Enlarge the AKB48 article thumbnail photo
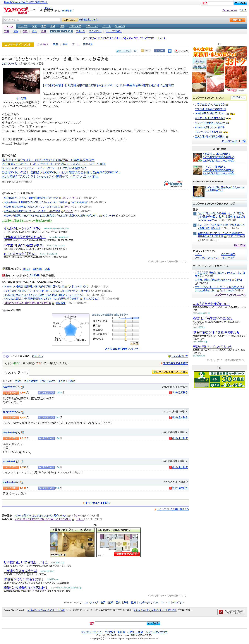Viewport: 249px width, 644px height. (21, 81)
